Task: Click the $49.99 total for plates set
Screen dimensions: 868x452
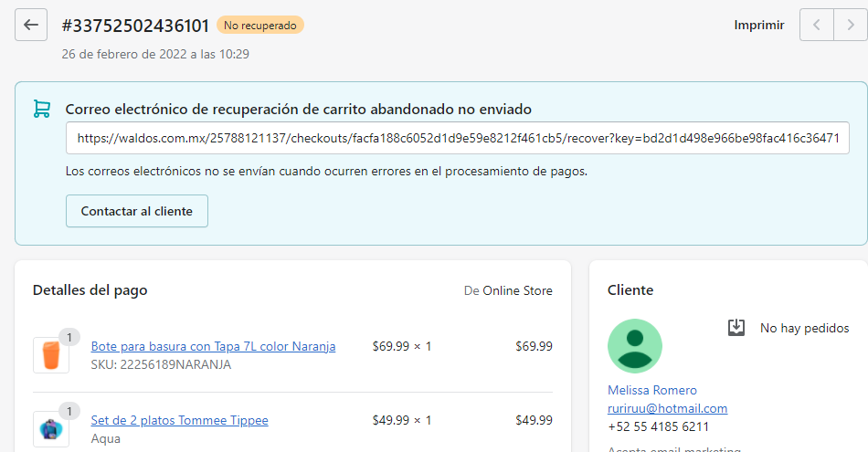Action: point(534,420)
